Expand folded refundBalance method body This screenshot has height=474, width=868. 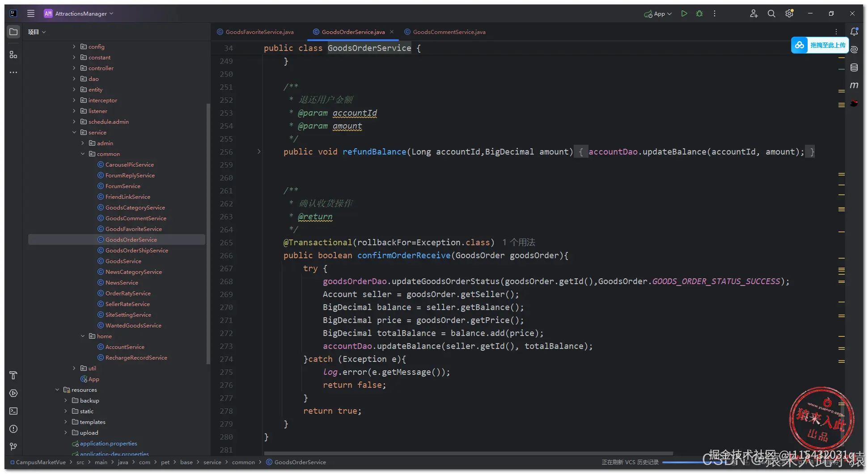259,152
